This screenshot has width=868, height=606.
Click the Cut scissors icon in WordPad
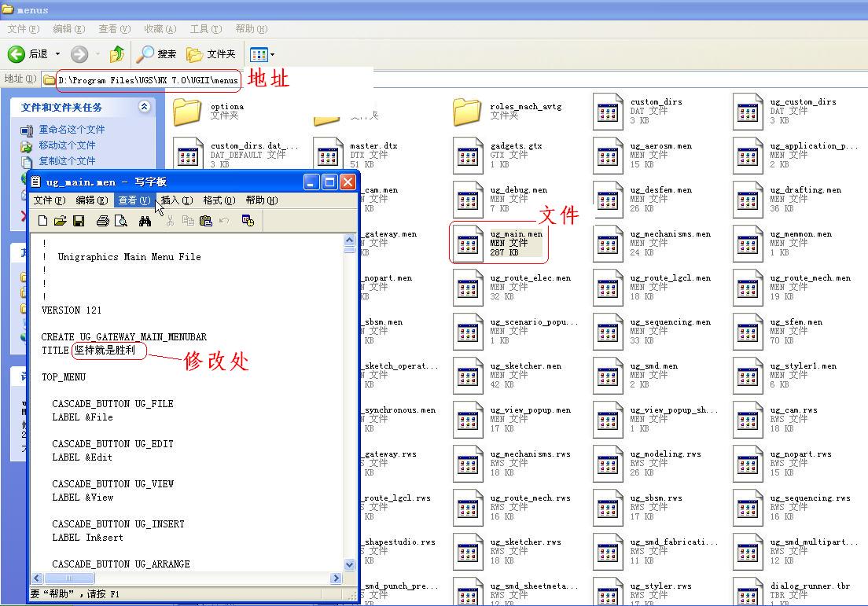pyautogui.click(x=170, y=221)
